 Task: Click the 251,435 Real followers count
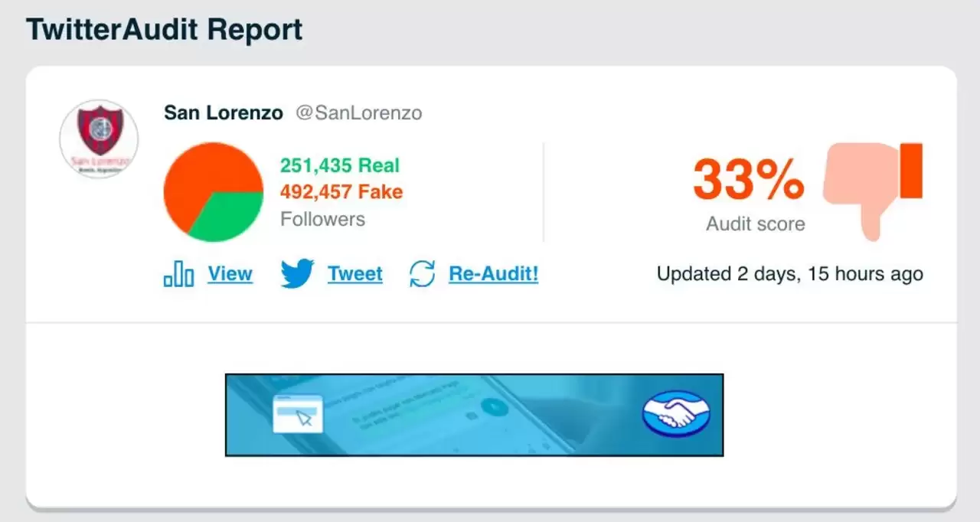point(339,165)
